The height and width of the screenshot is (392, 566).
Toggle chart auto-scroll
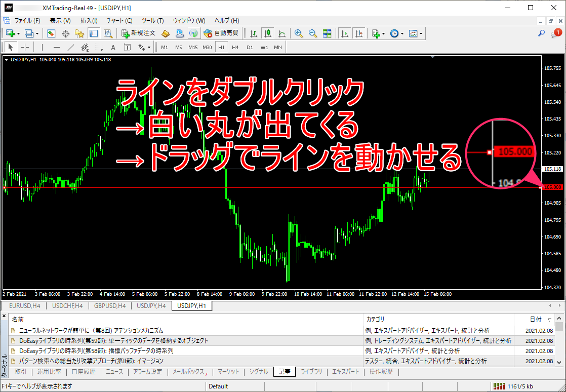(x=345, y=33)
